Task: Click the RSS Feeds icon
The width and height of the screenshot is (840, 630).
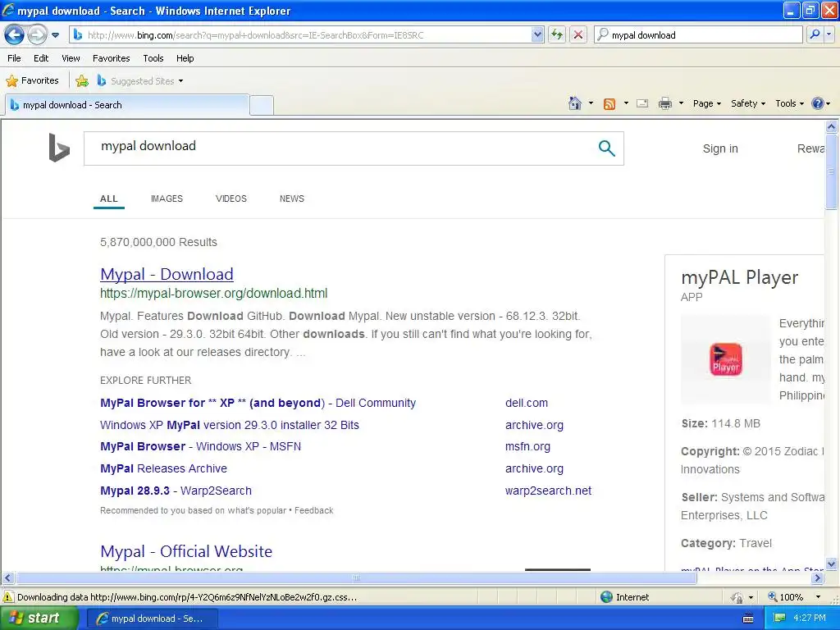Action: click(x=609, y=104)
